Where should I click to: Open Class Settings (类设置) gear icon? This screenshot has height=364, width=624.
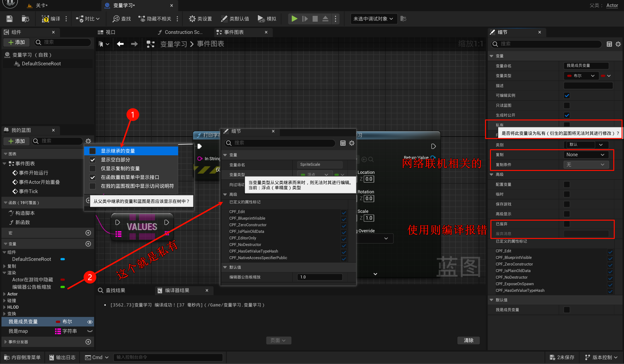coord(192,19)
